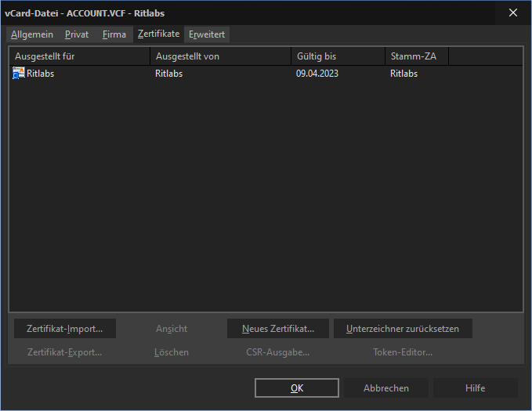Close the vCard-Datei dialog window
The width and height of the screenshot is (532, 411).
coord(513,13)
